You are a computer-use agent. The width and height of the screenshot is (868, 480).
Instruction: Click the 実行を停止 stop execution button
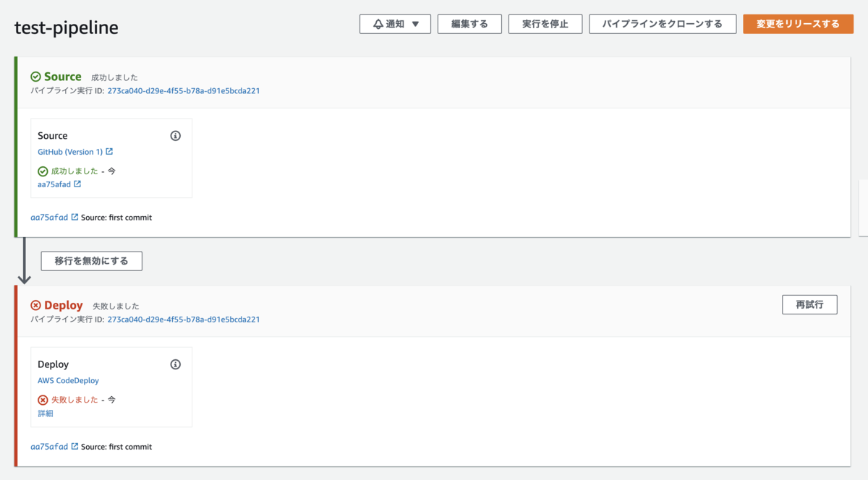coord(545,24)
